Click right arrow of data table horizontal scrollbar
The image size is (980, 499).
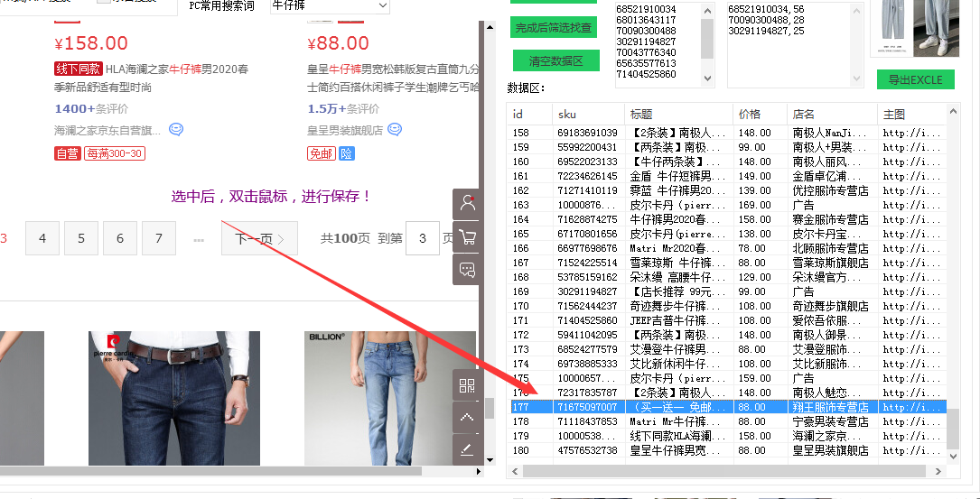coord(938,472)
